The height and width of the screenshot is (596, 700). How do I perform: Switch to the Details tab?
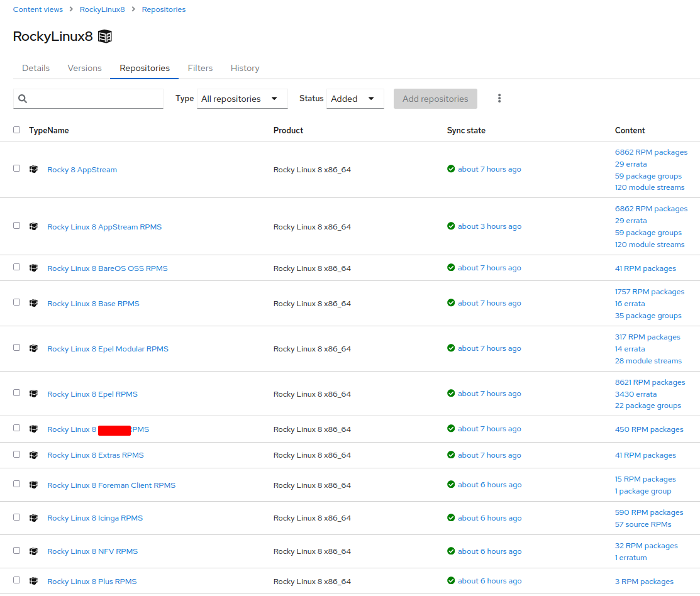click(36, 69)
